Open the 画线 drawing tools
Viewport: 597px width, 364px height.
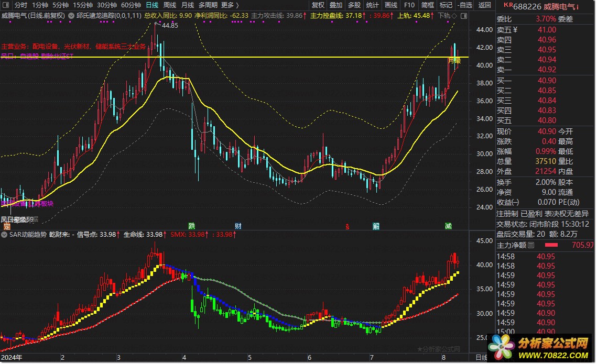coord(390,5)
